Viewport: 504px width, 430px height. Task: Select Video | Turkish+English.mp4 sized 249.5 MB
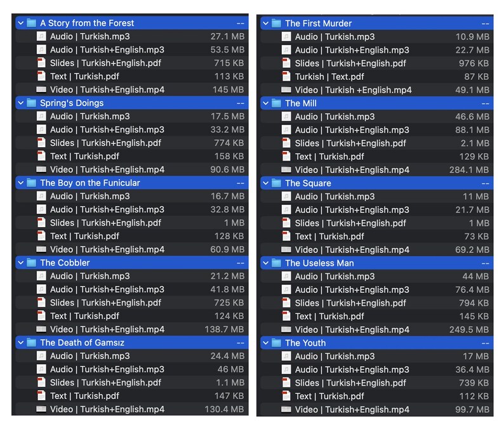click(352, 330)
